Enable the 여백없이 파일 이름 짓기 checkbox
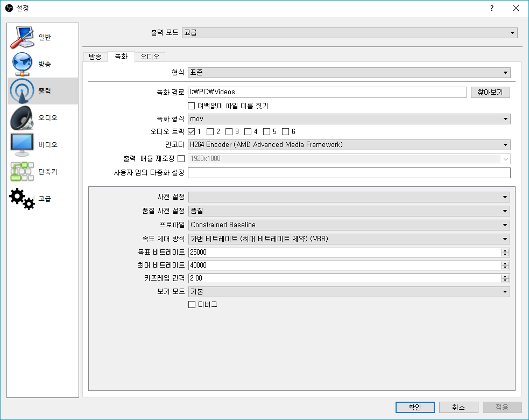The image size is (529, 420). tap(191, 106)
